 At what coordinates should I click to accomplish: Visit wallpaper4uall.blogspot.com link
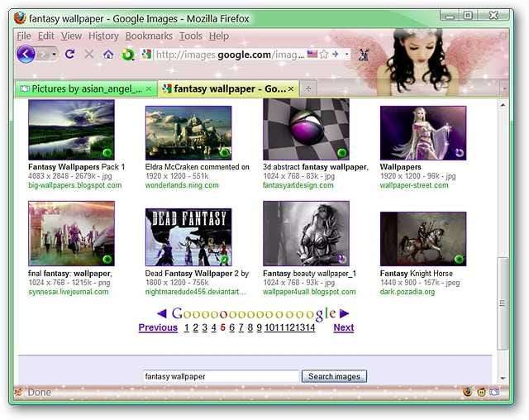click(x=309, y=292)
